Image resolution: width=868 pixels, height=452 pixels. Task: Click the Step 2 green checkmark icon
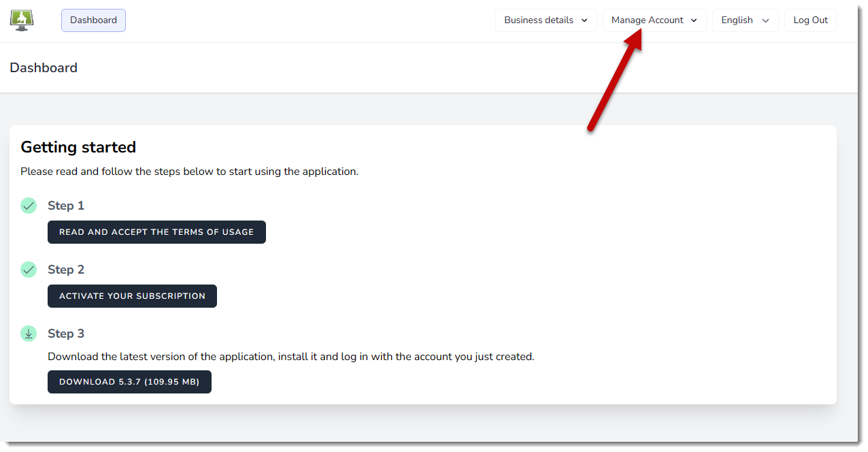pos(29,270)
